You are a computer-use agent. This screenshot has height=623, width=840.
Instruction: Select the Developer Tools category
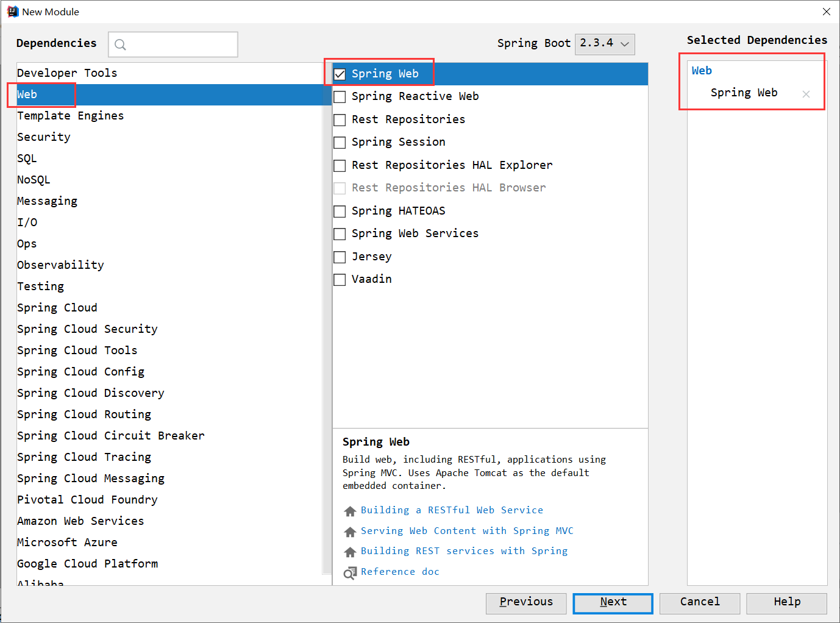pos(169,73)
